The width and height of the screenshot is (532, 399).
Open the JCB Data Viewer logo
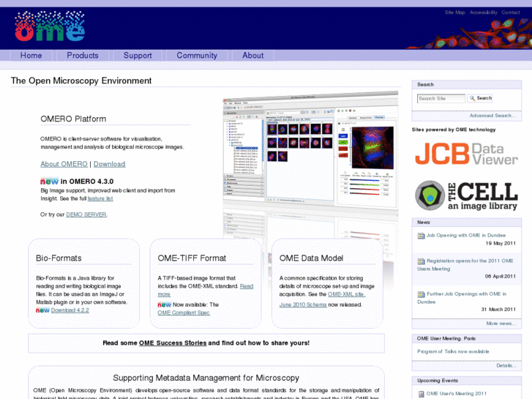point(466,154)
